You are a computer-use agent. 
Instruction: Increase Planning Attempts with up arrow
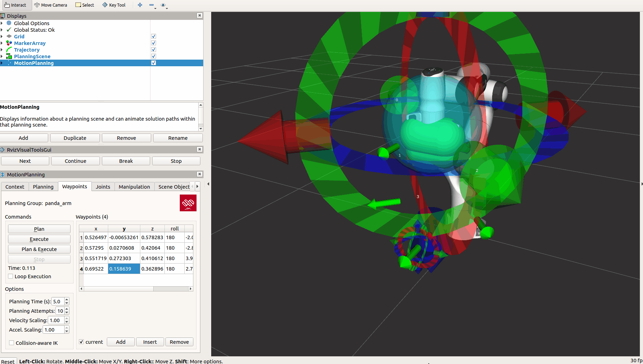[67, 309]
